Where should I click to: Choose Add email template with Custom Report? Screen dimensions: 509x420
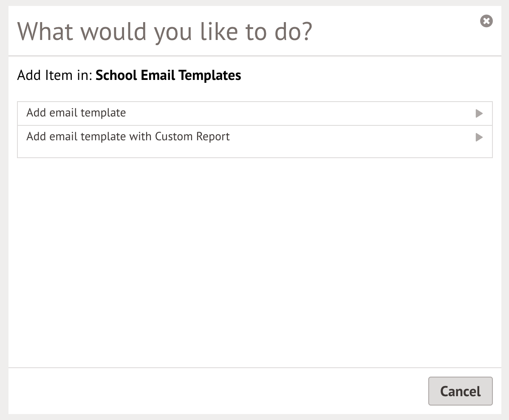(x=128, y=137)
